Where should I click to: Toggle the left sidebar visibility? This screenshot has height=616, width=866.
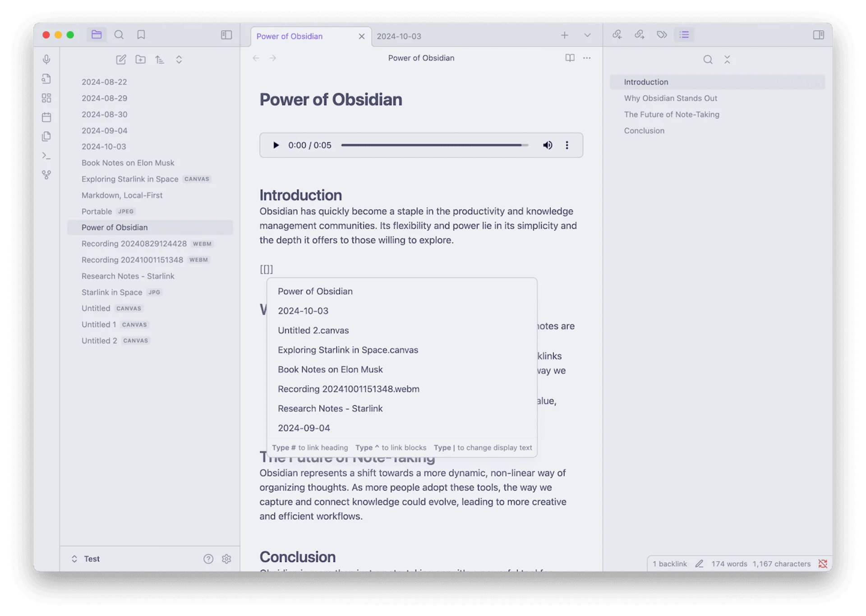tap(226, 35)
